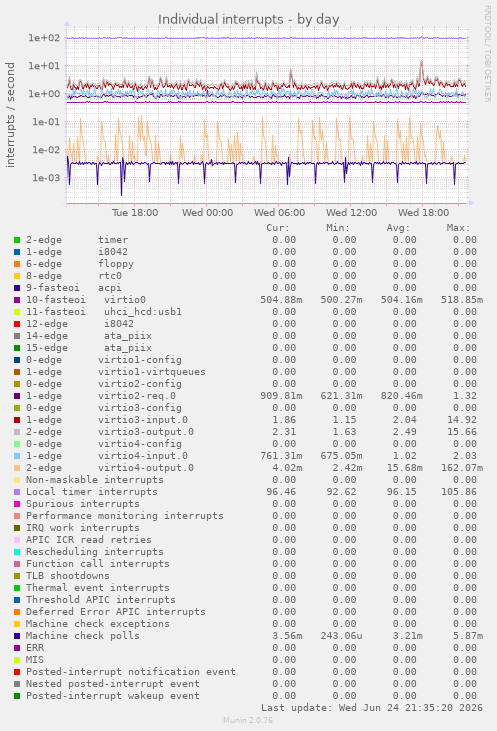Click the Spurious interrupts magenta swatch

(x=17, y=504)
